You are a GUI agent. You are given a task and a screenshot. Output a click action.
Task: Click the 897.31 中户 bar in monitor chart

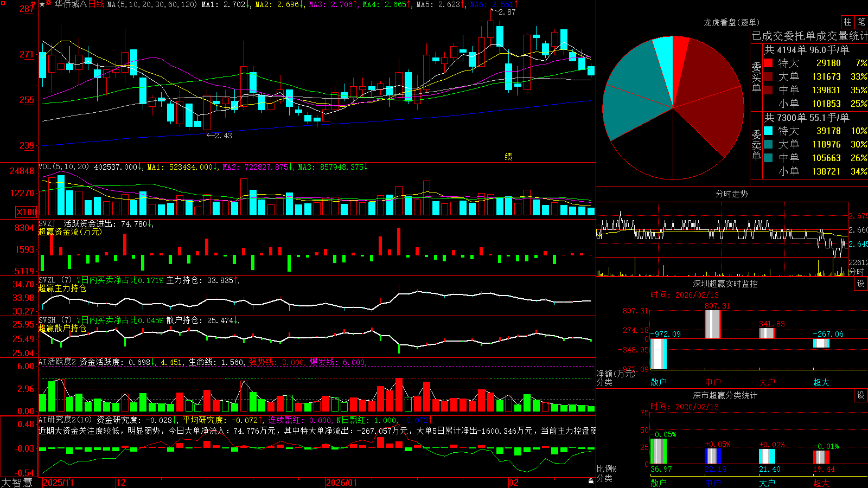point(713,324)
